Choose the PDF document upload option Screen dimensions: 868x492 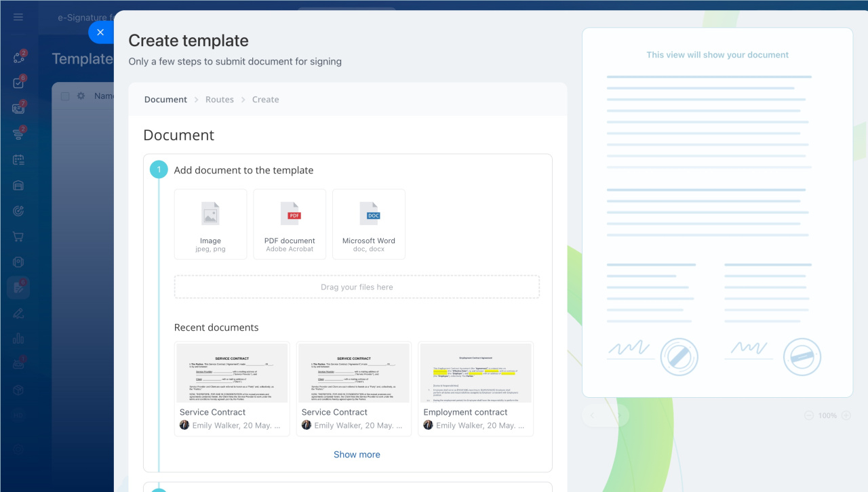(290, 224)
